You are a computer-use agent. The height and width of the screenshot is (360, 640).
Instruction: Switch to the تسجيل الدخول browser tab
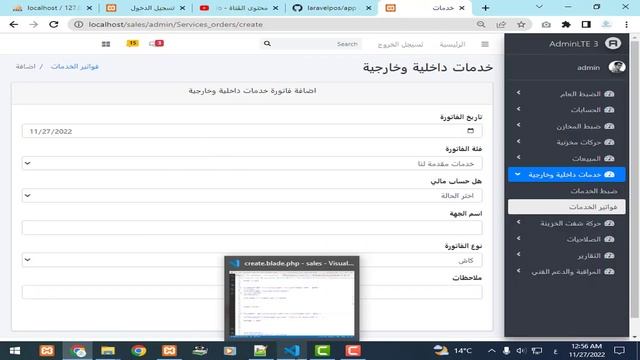point(145,8)
